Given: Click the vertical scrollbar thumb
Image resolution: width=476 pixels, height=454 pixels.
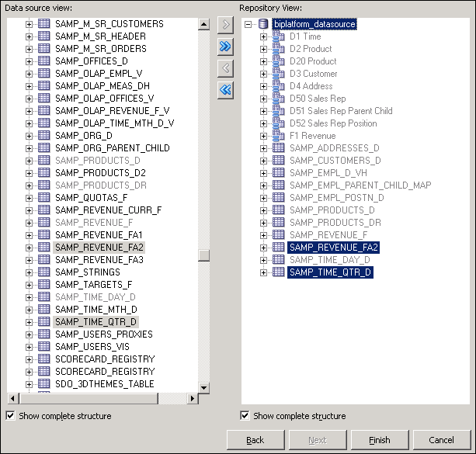Looking at the screenshot, I should click(x=203, y=255).
